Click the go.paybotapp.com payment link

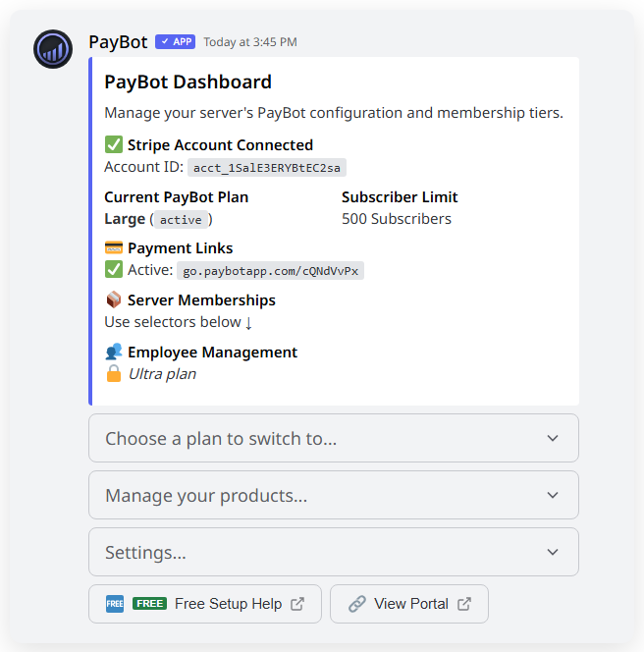coord(271,271)
